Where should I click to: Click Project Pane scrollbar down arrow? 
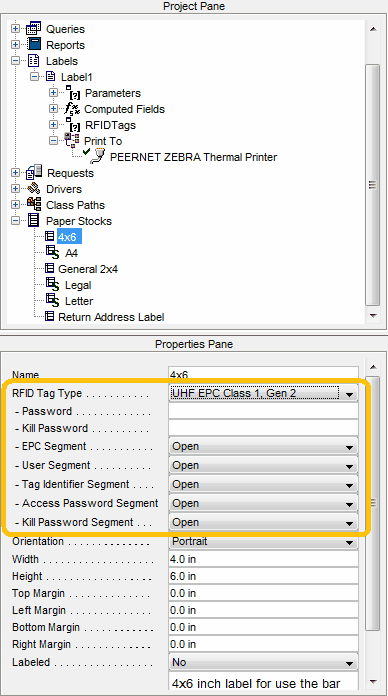(x=373, y=316)
